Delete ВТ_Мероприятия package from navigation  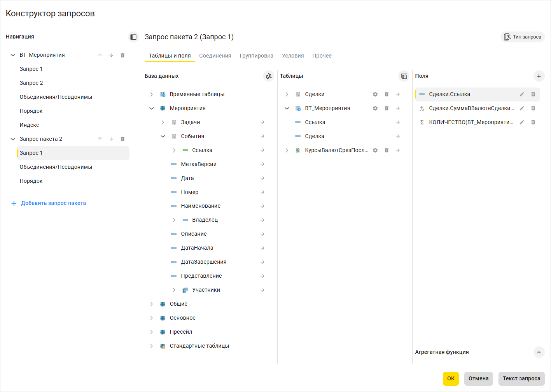pos(122,55)
